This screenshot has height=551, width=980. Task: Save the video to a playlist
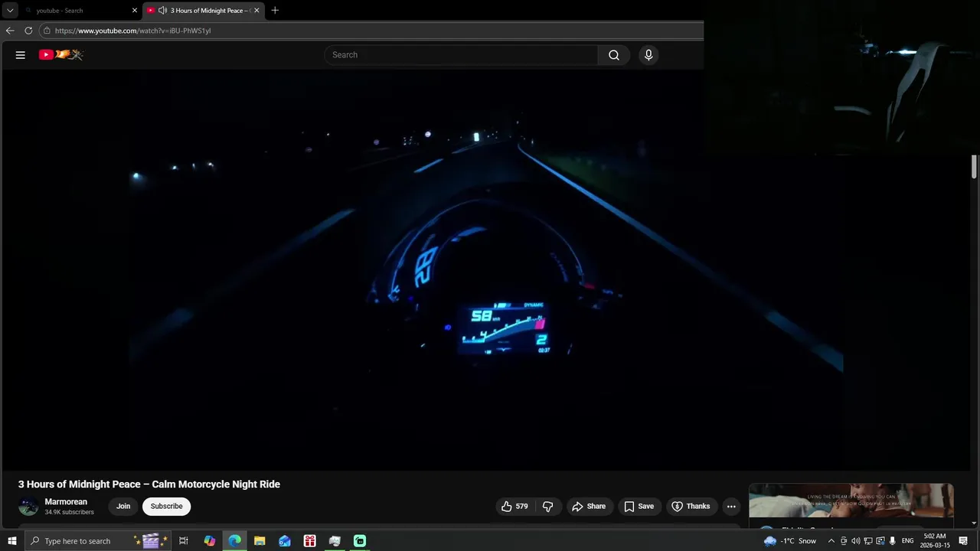(639, 507)
